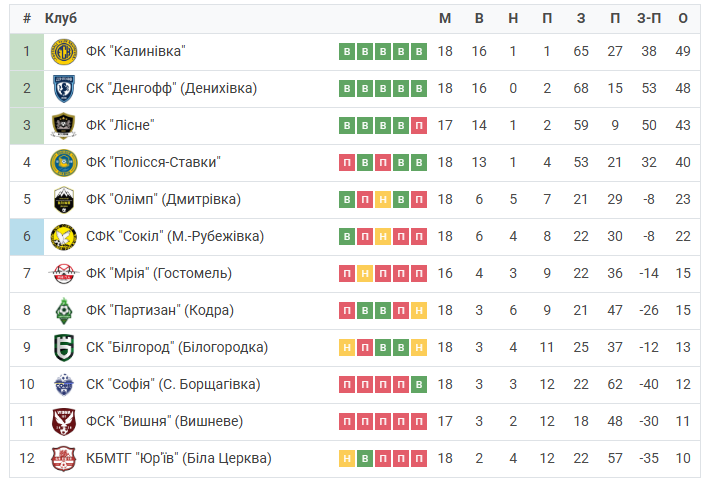Click the СК "Софія" (С. Борщагівка) name
Image resolution: width=709 pixels, height=483 pixels.
[x=173, y=384]
